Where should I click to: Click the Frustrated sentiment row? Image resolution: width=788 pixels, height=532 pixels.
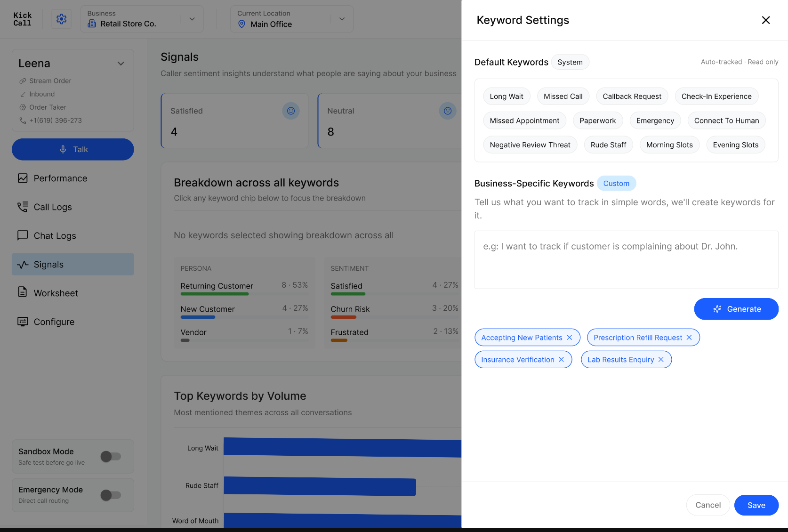[x=394, y=334]
